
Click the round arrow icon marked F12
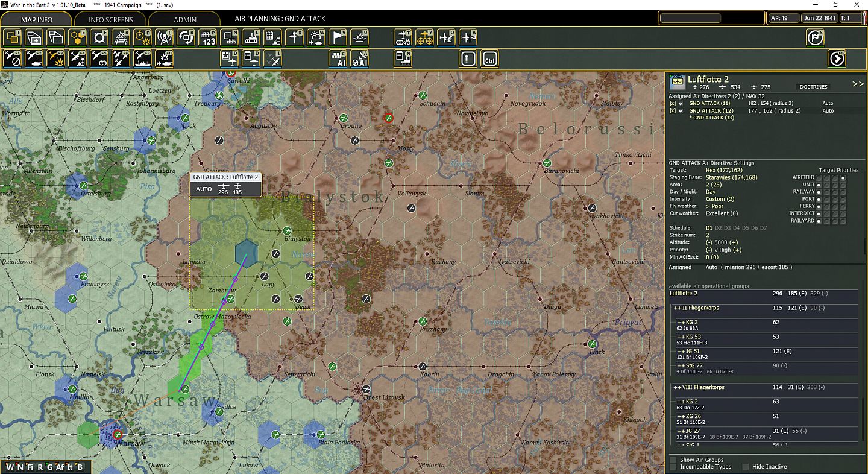(x=837, y=58)
